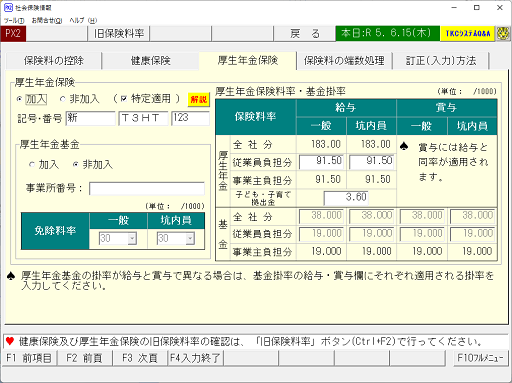The image size is (512, 383).
Task: Open the ツール menu
Action: 14,21
